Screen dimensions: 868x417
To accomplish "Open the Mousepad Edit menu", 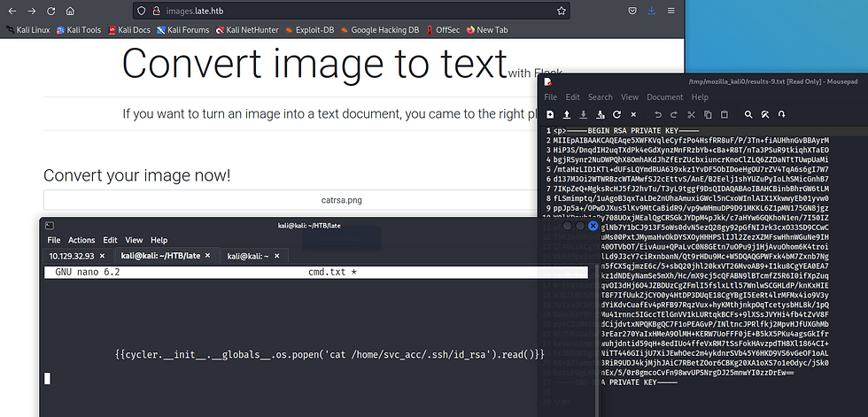I will point(572,97).
